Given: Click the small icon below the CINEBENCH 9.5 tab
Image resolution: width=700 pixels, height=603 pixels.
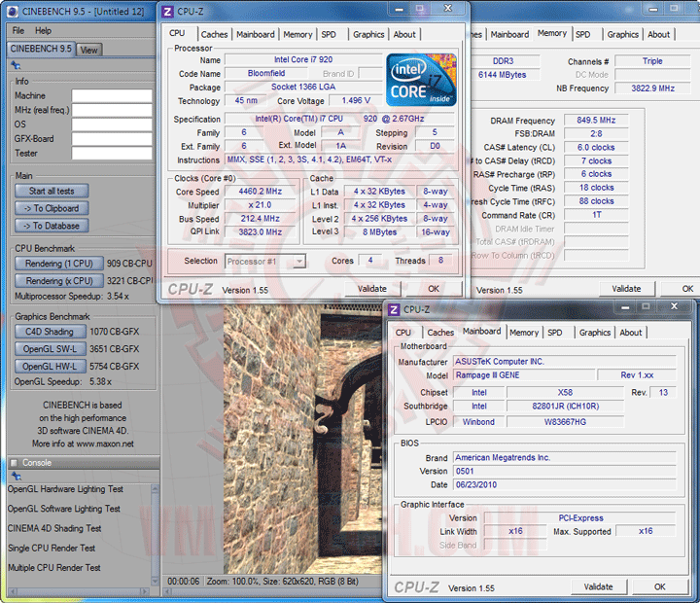Looking at the screenshot, I should pyautogui.click(x=16, y=65).
